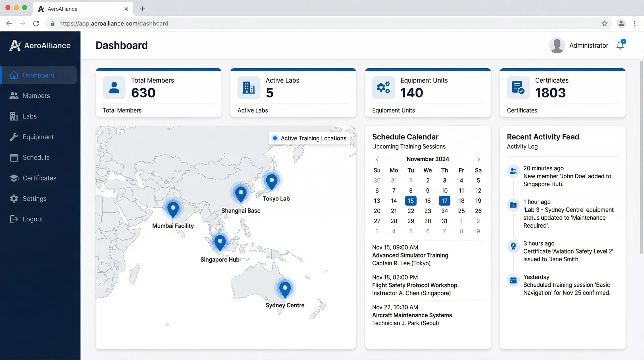Click the notification bell icon
Screen dimensions: 644x360
coord(620,45)
